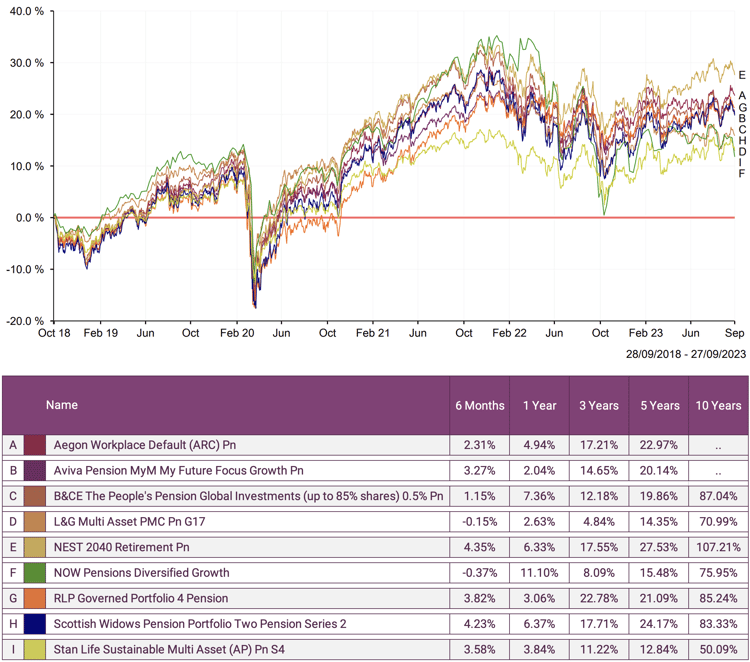Sort by the 10 Years column header
Viewport: 750px width, 662px height.
pyautogui.click(x=720, y=406)
